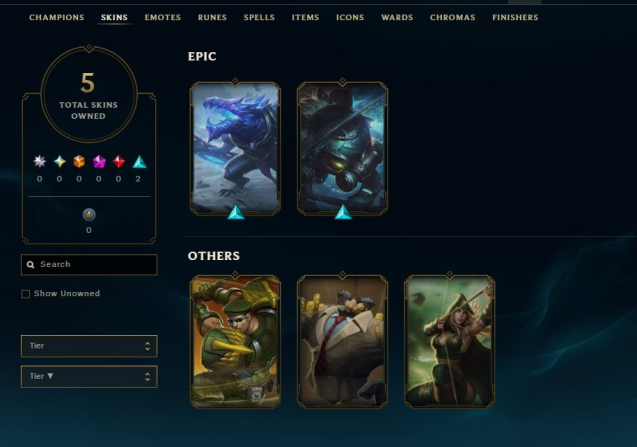
Task: Enable the Show Unowned checkbox
Action: pos(26,294)
